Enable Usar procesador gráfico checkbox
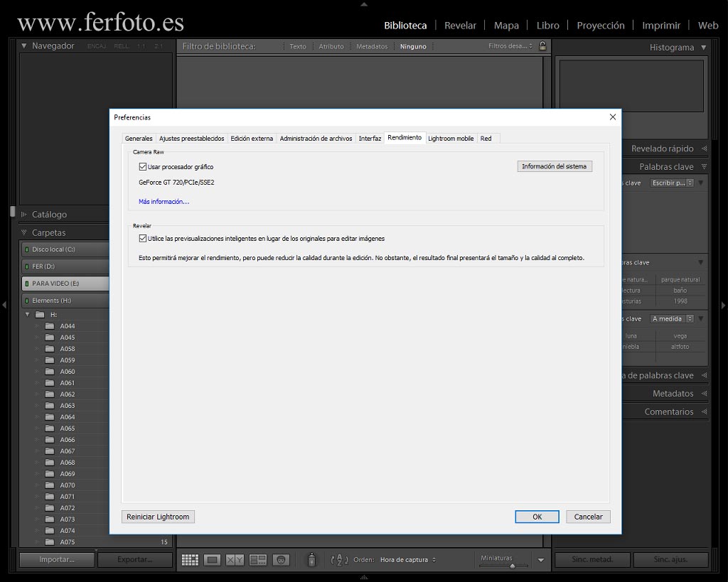The width and height of the screenshot is (728, 582). point(142,166)
